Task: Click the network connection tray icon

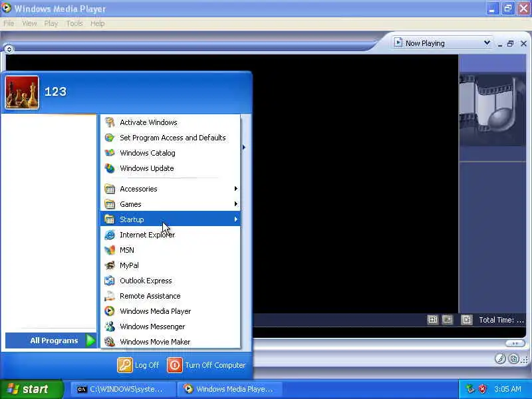Action: pos(470,389)
